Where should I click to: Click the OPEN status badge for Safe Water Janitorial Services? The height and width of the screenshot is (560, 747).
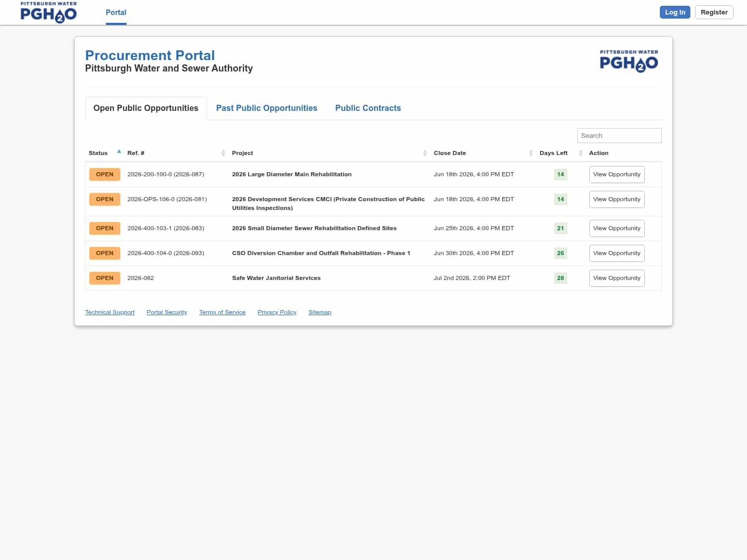pos(105,278)
